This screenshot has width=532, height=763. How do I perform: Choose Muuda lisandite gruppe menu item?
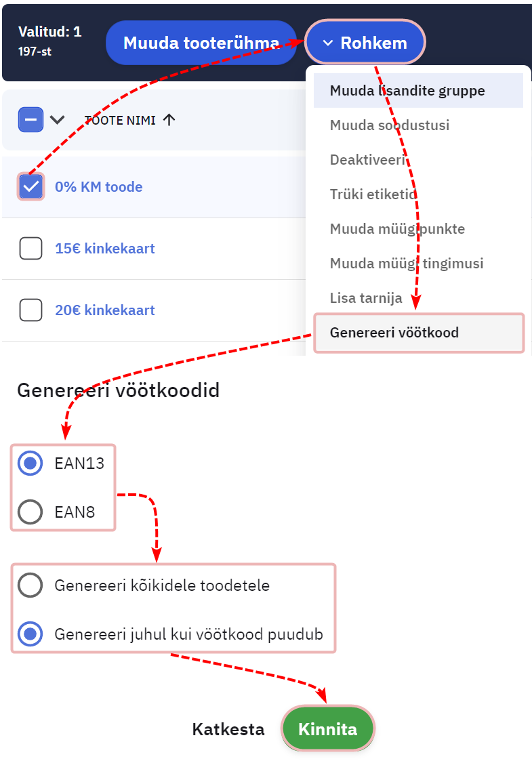pos(407,91)
